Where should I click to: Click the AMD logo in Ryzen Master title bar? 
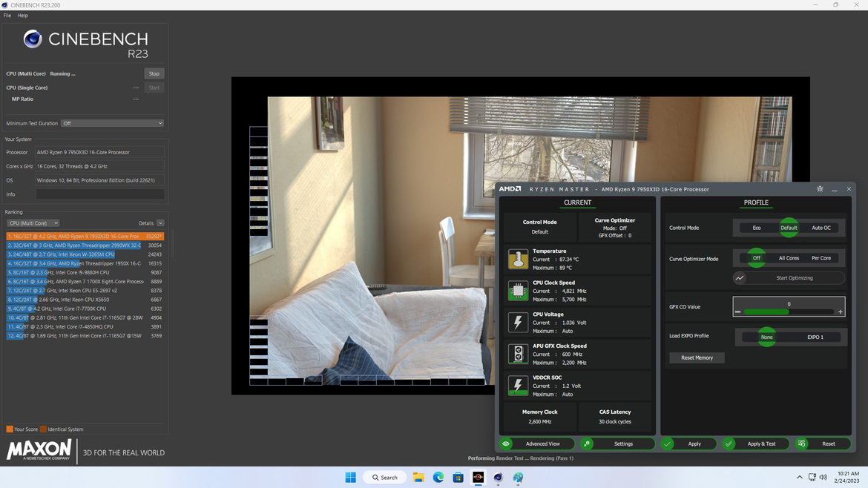tap(510, 188)
